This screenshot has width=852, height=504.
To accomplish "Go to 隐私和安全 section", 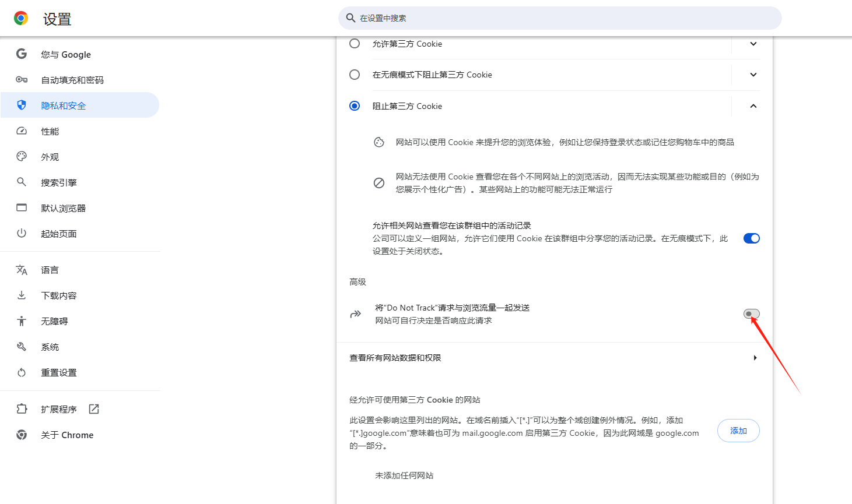I will pyautogui.click(x=80, y=105).
